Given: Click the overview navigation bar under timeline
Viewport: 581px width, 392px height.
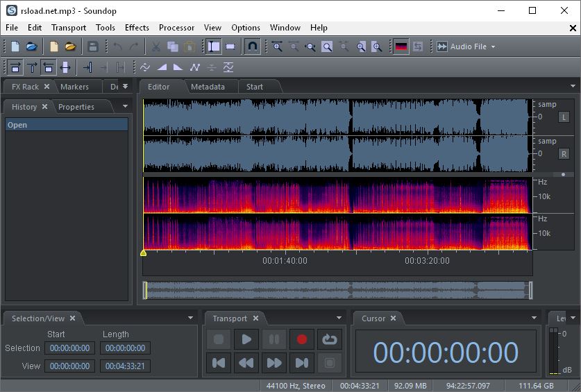Looking at the screenshot, I should click(x=337, y=290).
